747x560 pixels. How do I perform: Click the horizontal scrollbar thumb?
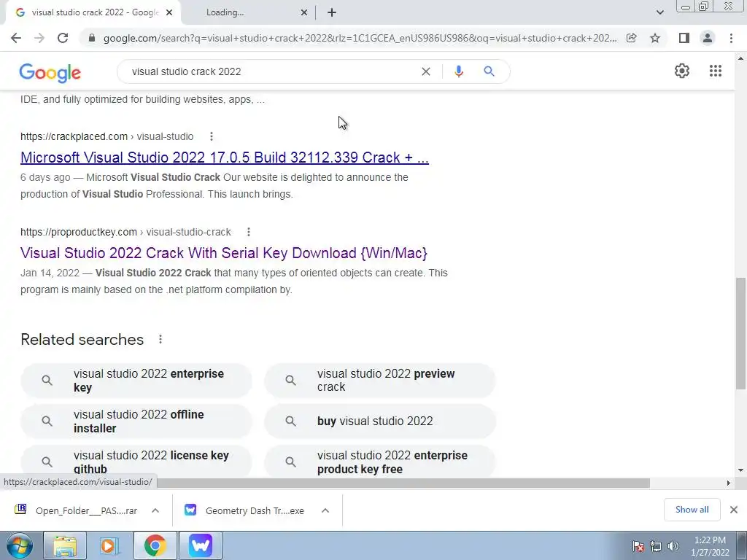(x=403, y=483)
